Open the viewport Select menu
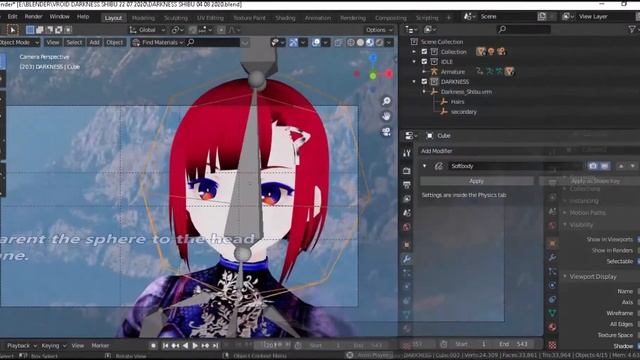Screen dimensions: 640x360 [x=74, y=42]
